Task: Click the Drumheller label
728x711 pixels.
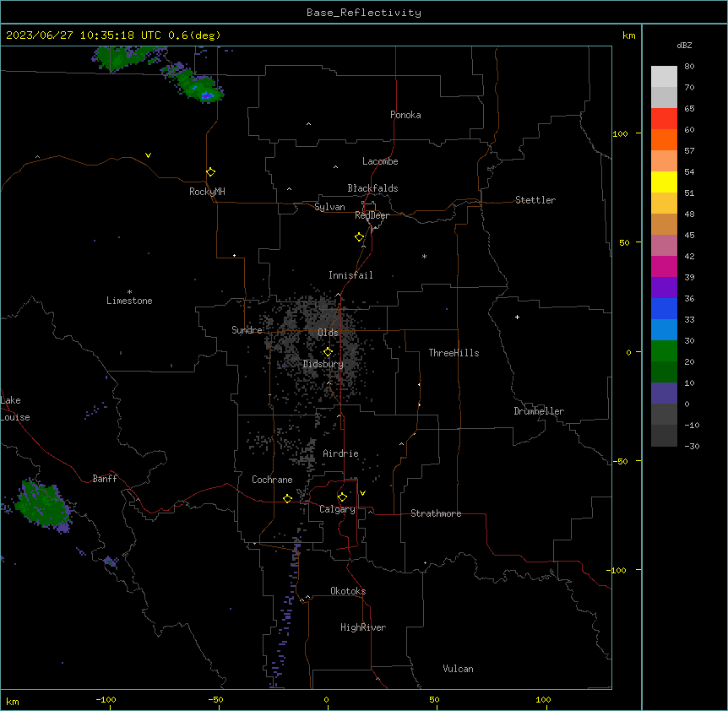Action: tap(539, 411)
